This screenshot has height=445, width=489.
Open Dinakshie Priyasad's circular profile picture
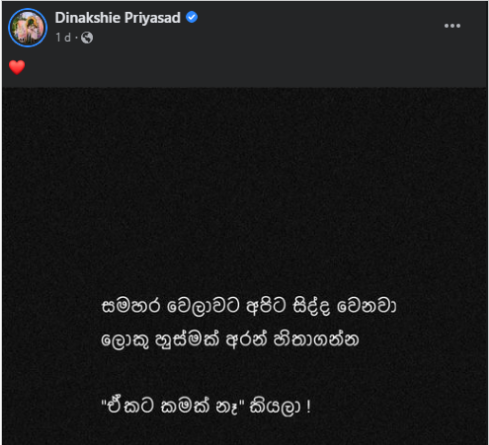tap(28, 28)
